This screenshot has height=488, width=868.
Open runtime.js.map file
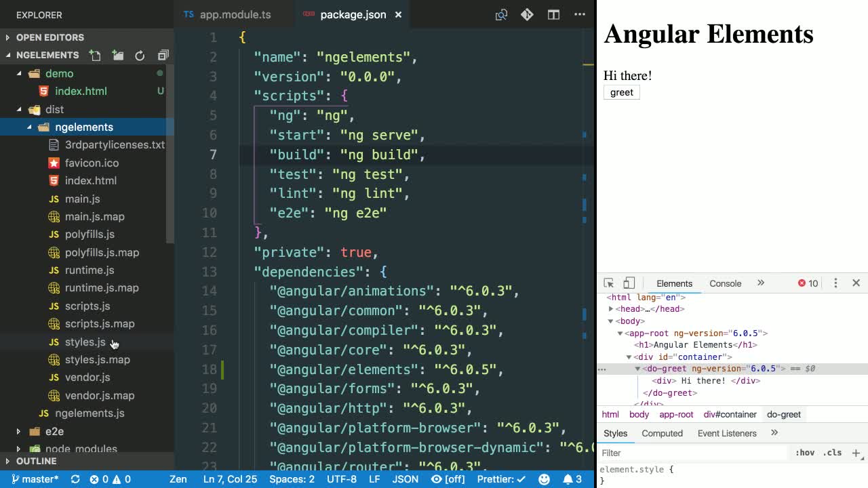pyautogui.click(x=102, y=287)
